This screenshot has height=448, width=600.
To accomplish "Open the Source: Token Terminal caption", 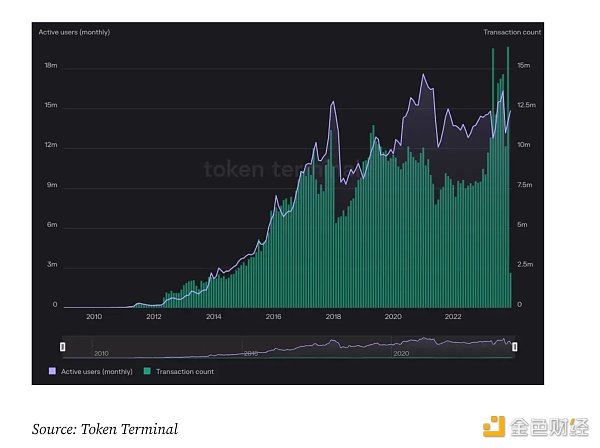I will coord(104,429).
